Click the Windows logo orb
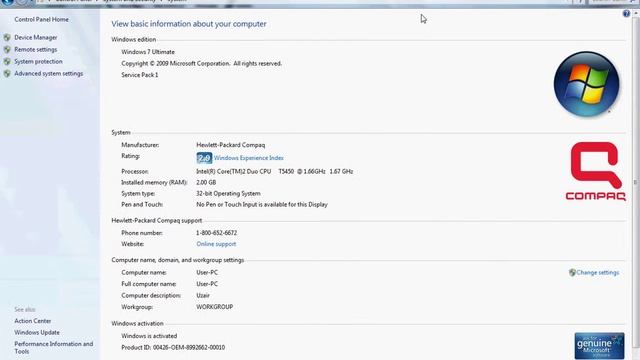 [587, 84]
